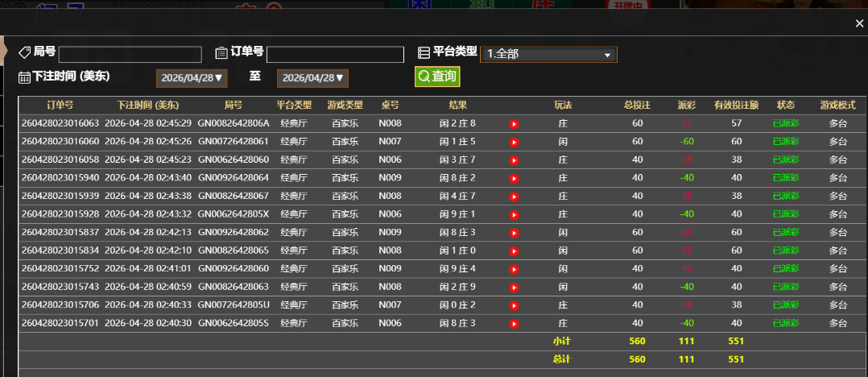868x377 pixels.
Task: Click the 有效投注额 column header
Action: pyautogui.click(x=735, y=105)
